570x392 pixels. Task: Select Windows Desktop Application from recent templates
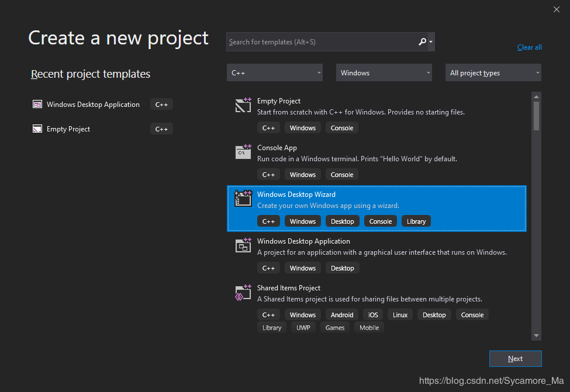(x=93, y=105)
